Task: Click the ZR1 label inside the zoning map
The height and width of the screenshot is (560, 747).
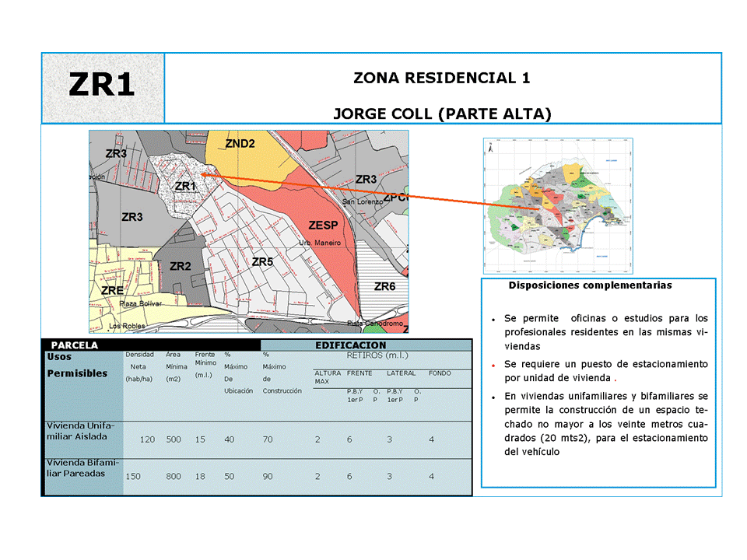Action: click(185, 186)
